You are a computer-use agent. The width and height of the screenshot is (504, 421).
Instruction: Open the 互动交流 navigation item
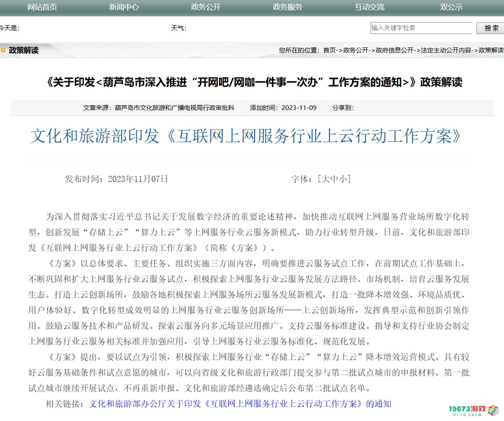click(x=369, y=7)
